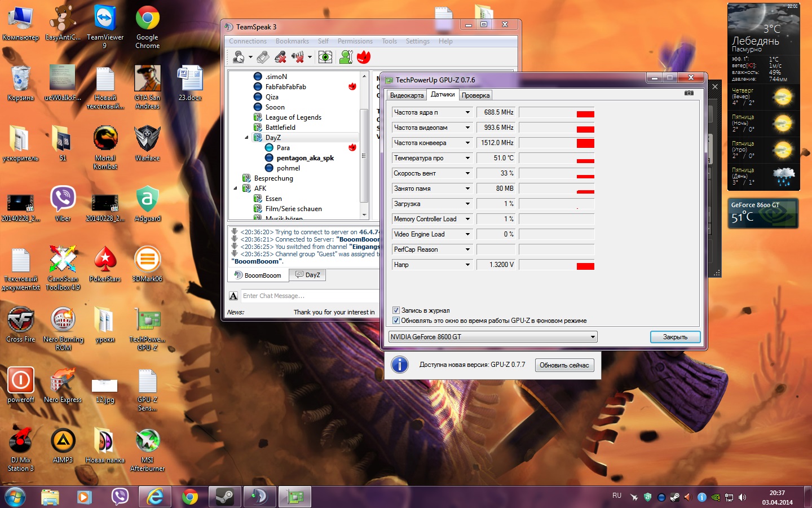Mute speakers in TeamSpeak toolbar

(298, 57)
